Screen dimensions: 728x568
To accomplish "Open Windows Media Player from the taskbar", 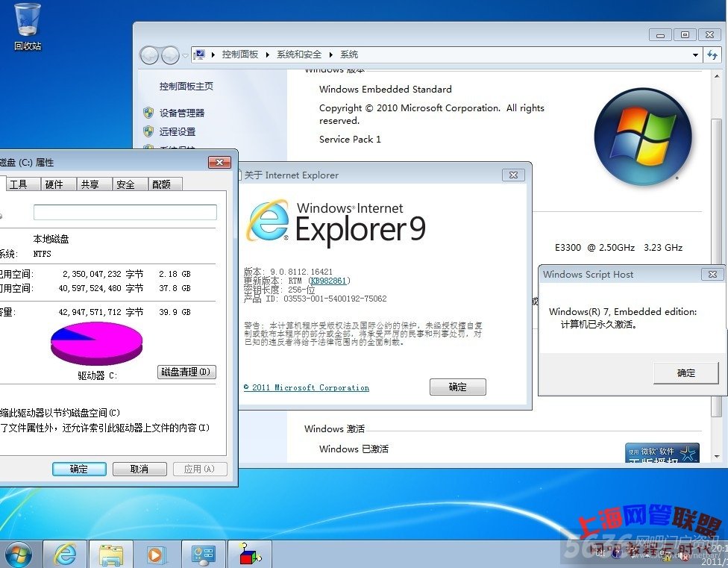I will click(x=157, y=554).
